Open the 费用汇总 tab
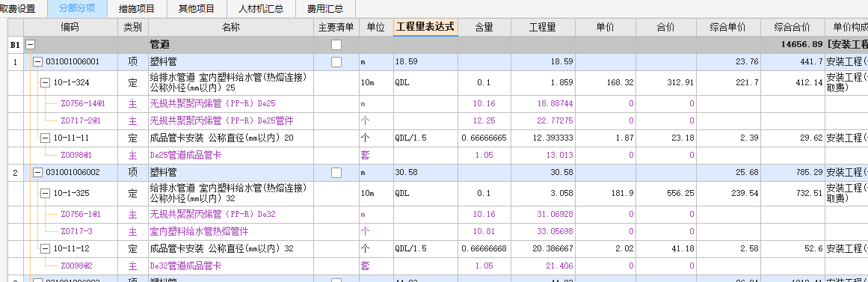The height and width of the screenshot is (282, 868). (x=324, y=9)
